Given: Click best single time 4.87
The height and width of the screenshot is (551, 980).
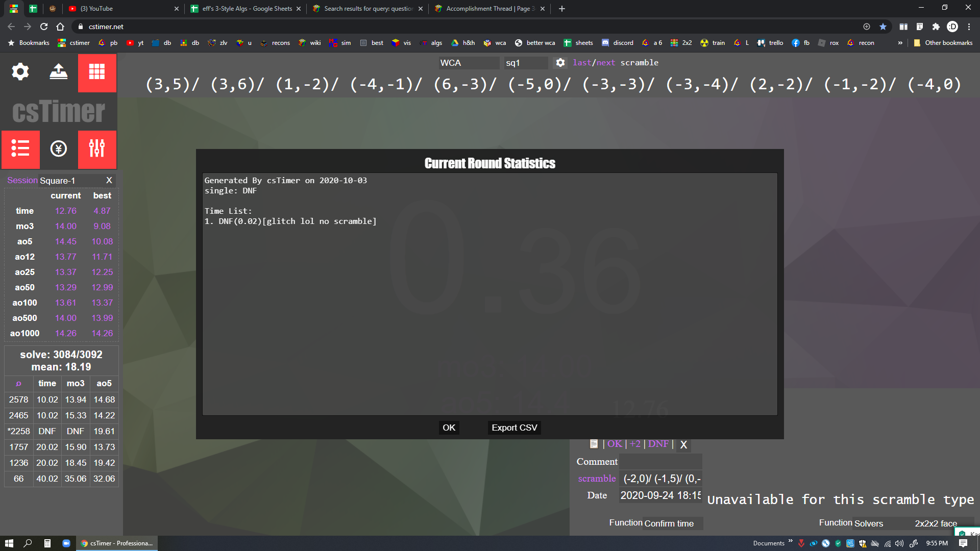Looking at the screenshot, I should pos(102,211).
